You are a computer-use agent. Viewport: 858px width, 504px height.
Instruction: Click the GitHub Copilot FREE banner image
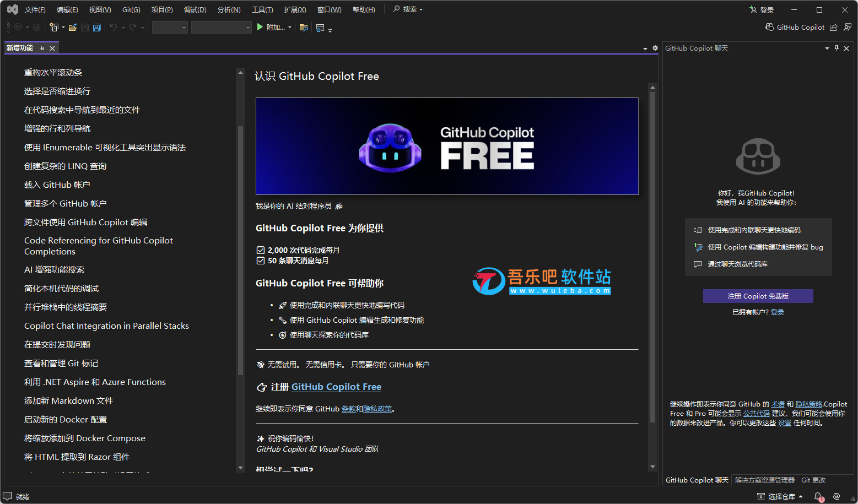coord(447,146)
